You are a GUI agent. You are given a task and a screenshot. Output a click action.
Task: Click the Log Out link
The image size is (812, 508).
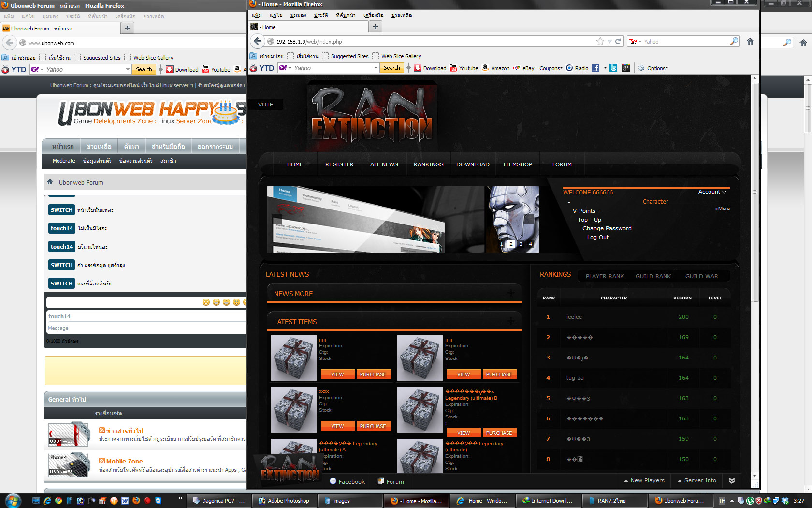[x=598, y=237]
